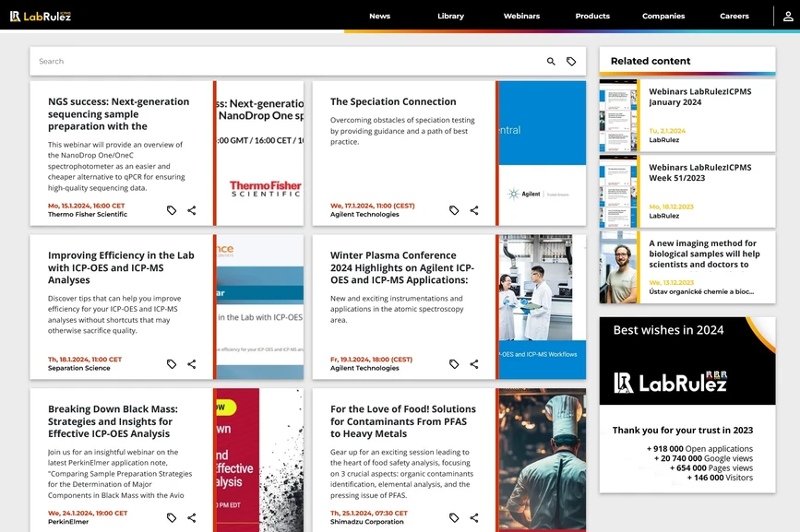Tag the Winter Plasma Conference webinar
This screenshot has width=800, height=532.
pos(454,364)
